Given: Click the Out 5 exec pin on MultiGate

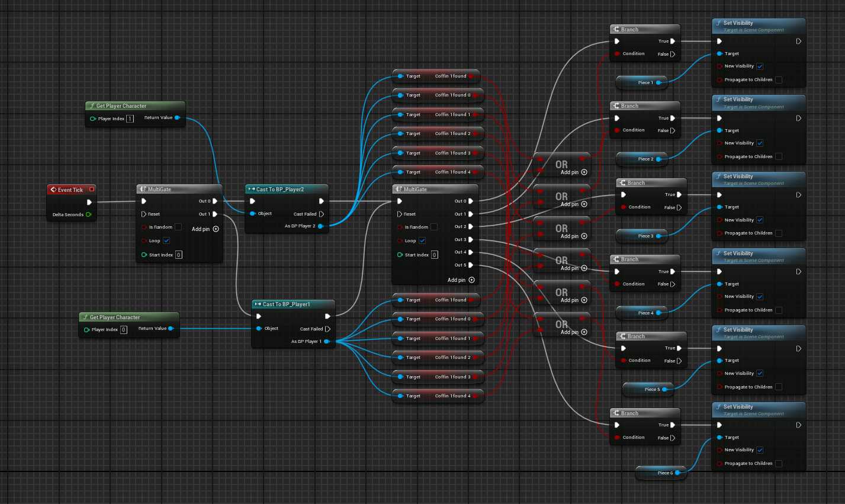Looking at the screenshot, I should (x=471, y=265).
